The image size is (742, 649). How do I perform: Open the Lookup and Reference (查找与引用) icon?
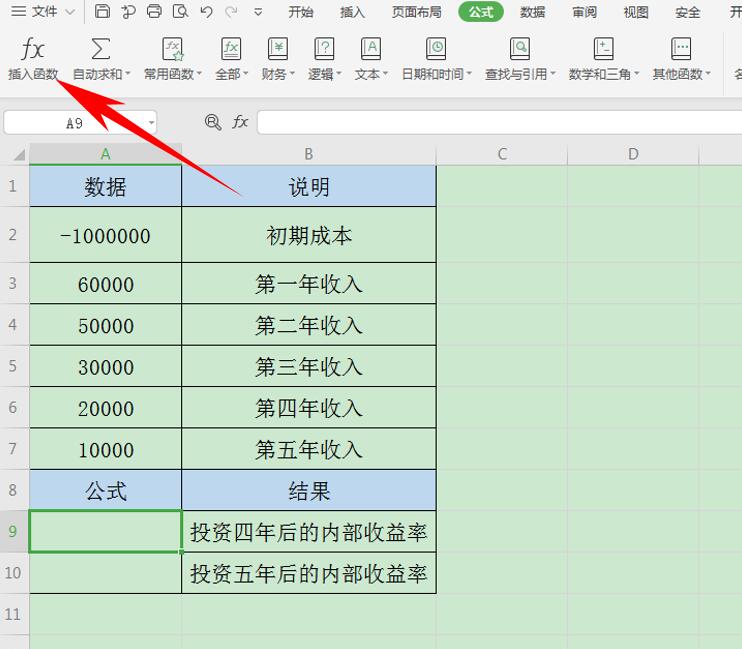(x=520, y=49)
